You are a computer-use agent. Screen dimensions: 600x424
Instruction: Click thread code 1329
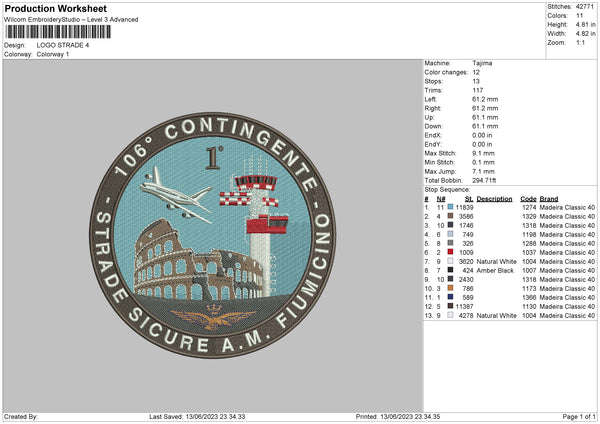coord(529,217)
